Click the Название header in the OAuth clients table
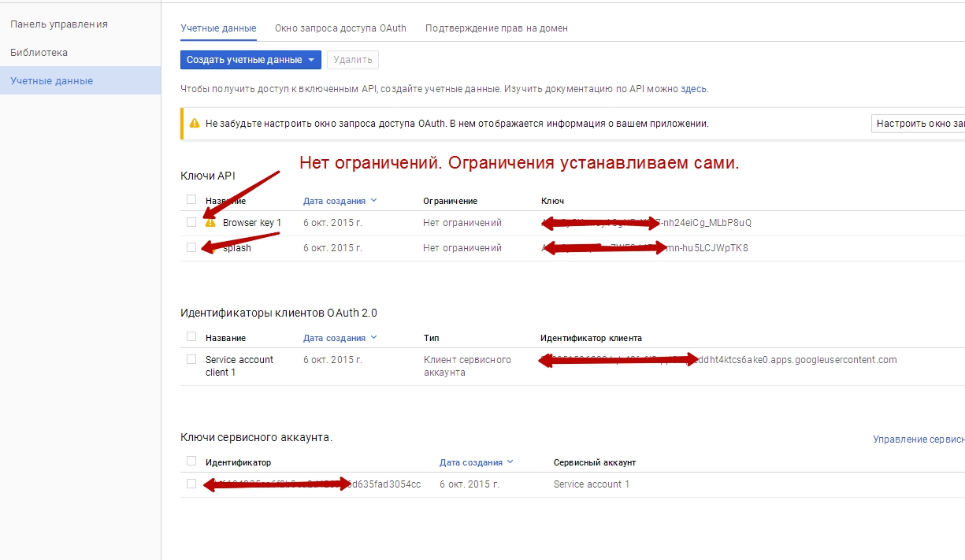The image size is (965, 560). [225, 338]
